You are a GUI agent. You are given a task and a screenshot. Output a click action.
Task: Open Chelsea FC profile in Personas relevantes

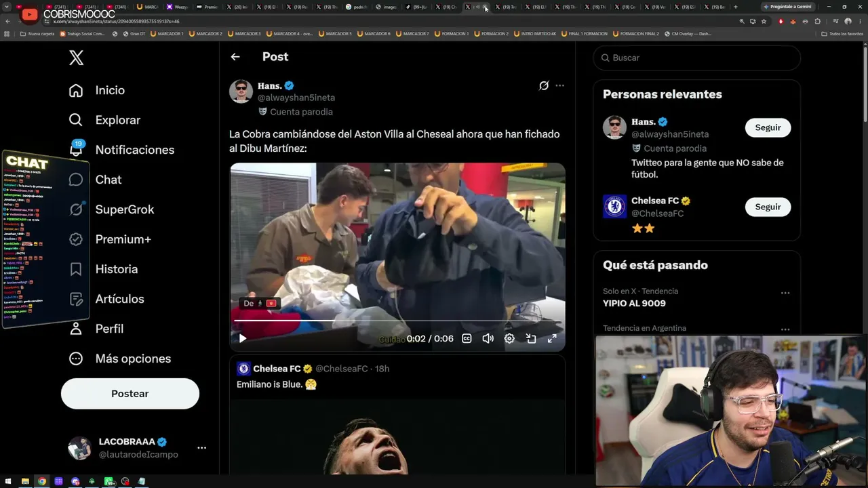(655, 201)
